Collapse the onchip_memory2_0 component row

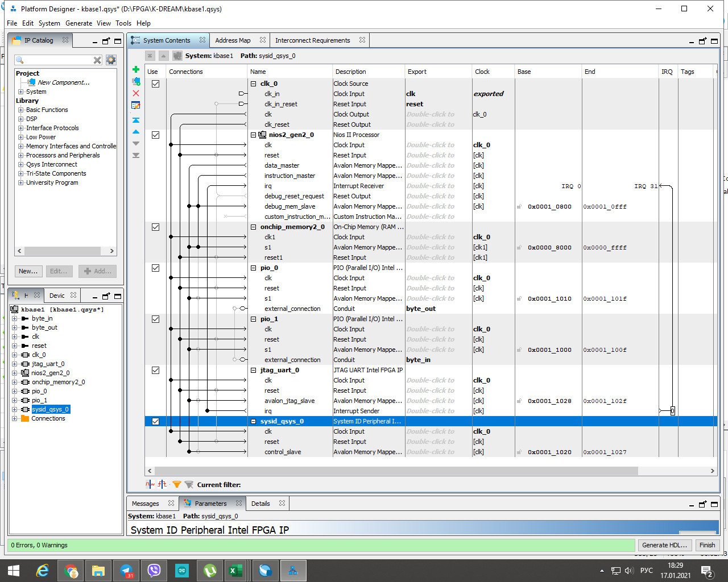(x=254, y=227)
